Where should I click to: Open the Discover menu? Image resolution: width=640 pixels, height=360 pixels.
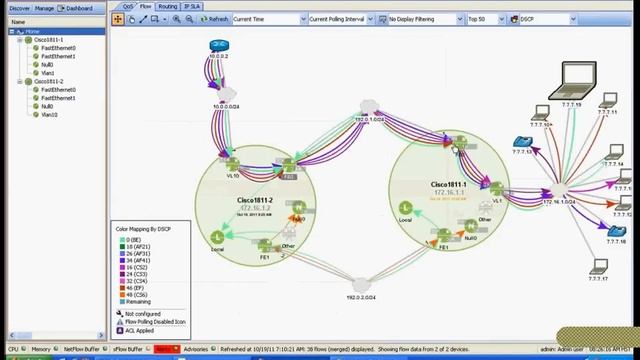click(x=20, y=8)
